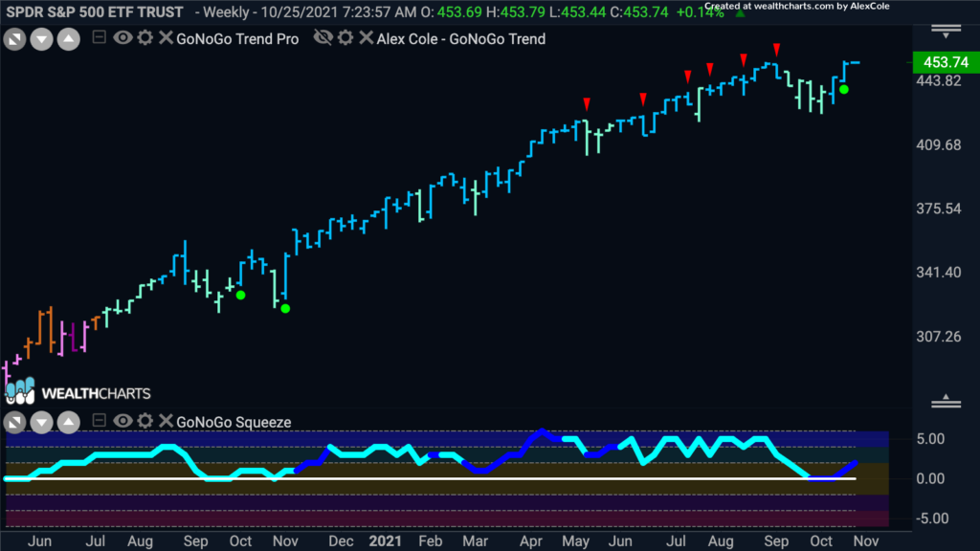
Task: Remove Alex Cole GoNoGo Trend indicator
Action: (367, 37)
